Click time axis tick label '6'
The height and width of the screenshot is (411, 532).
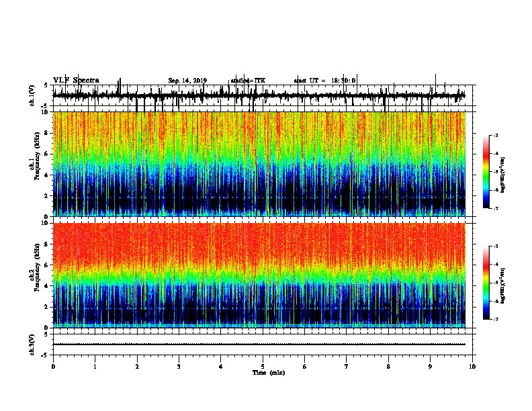click(x=305, y=367)
